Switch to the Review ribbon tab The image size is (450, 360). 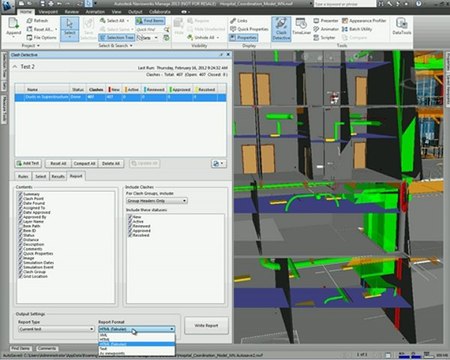point(72,12)
